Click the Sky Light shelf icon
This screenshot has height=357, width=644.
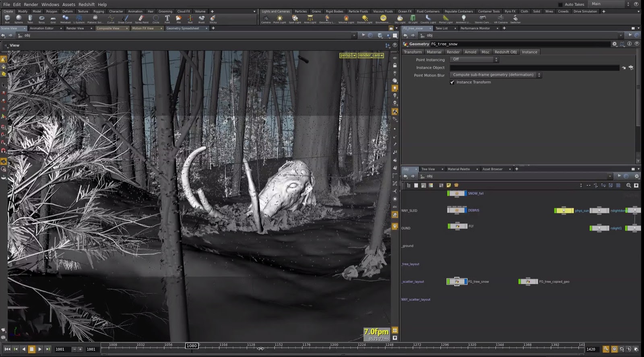400,19
